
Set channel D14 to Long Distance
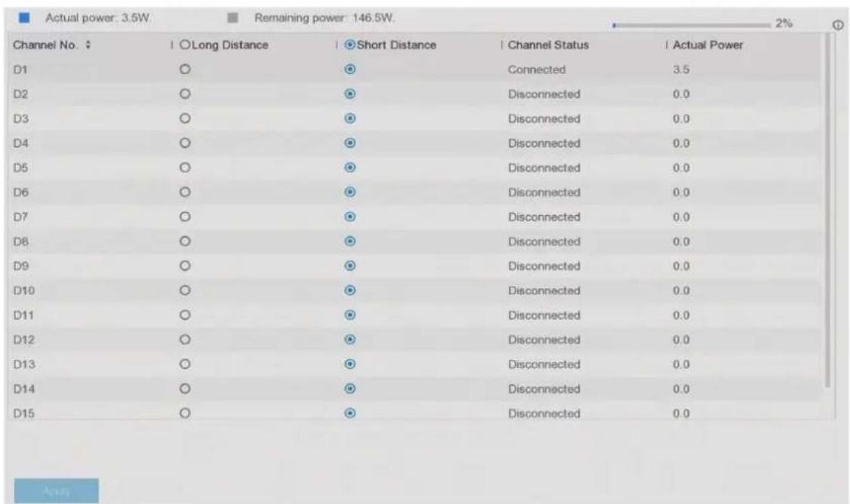point(185,389)
